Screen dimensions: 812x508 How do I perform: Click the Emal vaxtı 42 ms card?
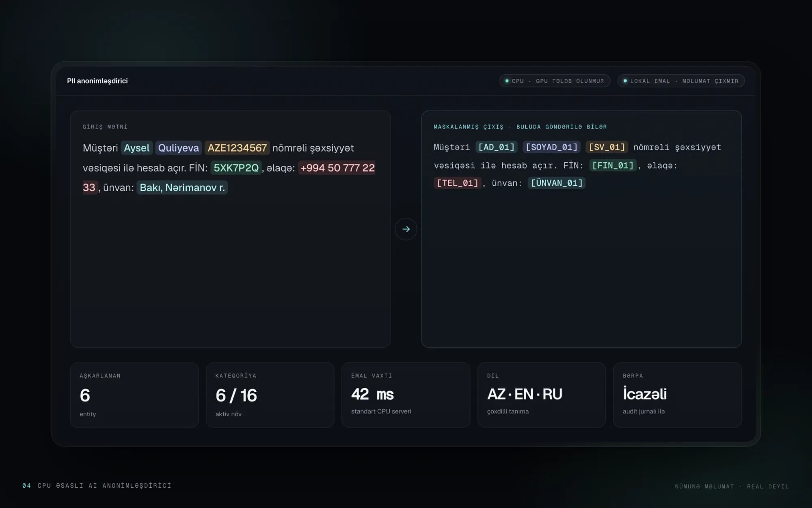click(x=406, y=395)
